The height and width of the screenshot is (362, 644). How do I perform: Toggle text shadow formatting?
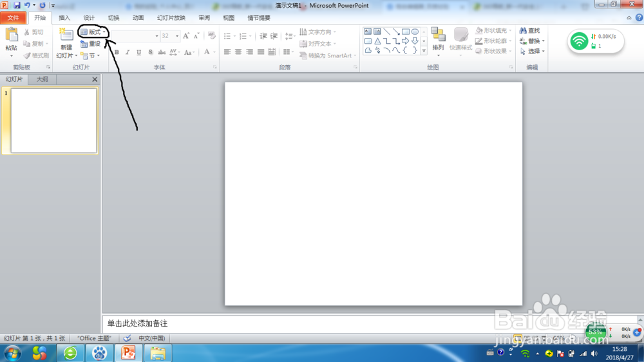click(x=150, y=52)
